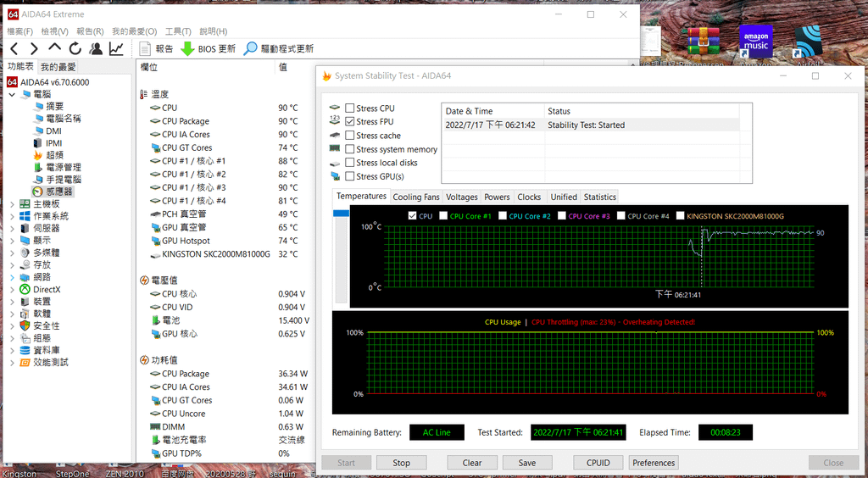
Task: Enable Stress CPU checkbox
Action: pyautogui.click(x=350, y=108)
